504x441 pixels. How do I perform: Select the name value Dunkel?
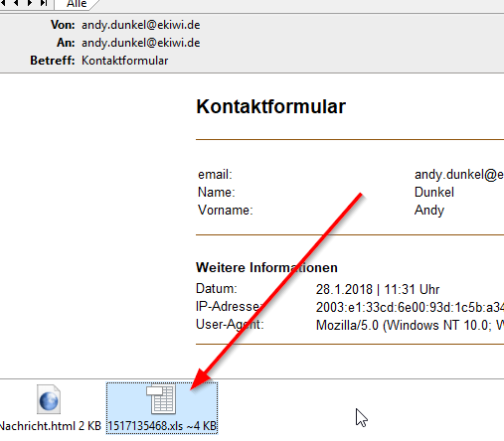click(x=434, y=193)
